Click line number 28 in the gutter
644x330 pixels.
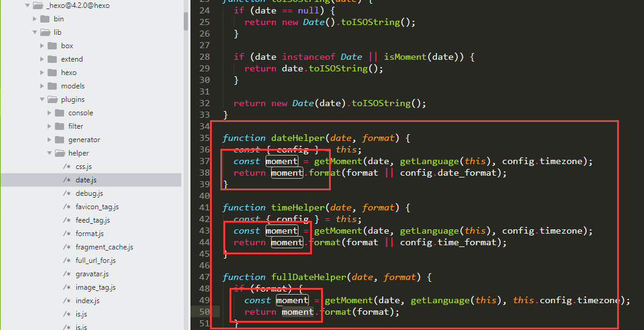tap(204, 57)
